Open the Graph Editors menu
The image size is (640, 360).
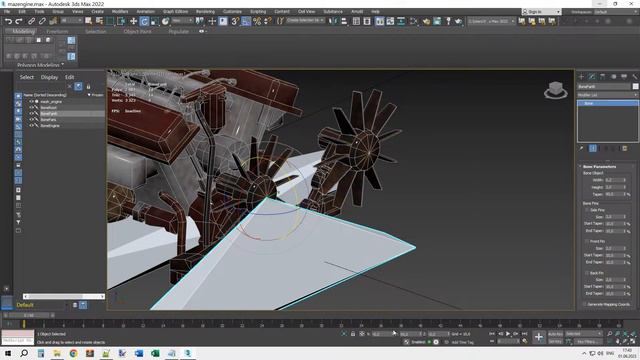[176, 11]
